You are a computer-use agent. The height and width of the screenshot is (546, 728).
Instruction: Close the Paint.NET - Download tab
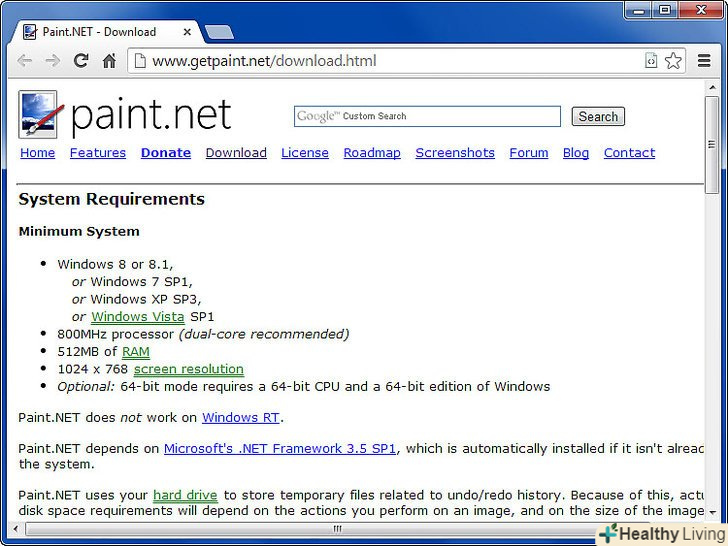187,32
